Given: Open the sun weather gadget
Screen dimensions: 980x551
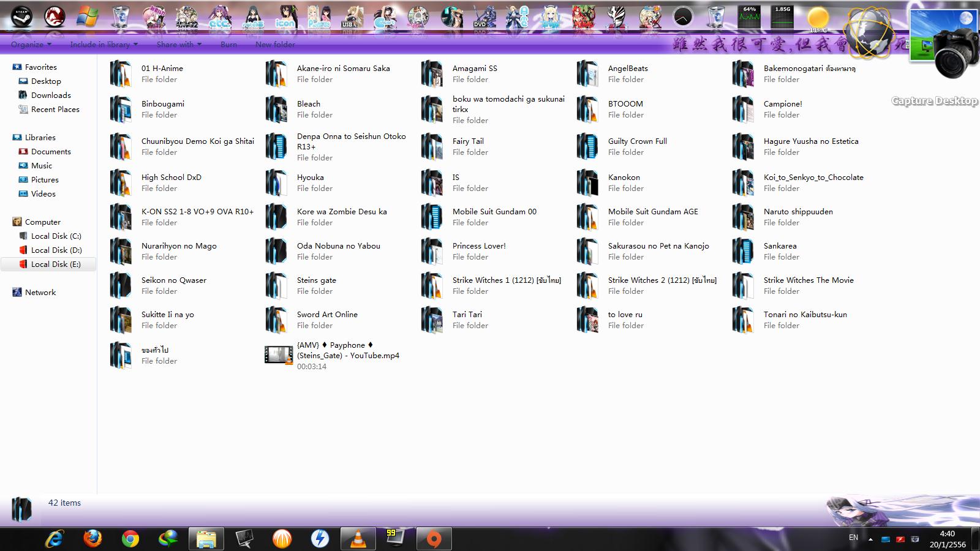Looking at the screenshot, I should coord(817,18).
